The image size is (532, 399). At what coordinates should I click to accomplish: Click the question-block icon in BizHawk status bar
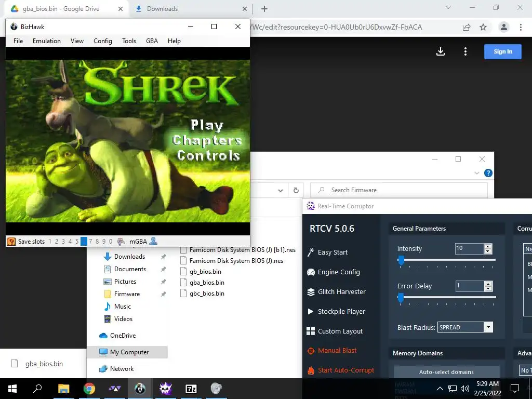pos(11,242)
